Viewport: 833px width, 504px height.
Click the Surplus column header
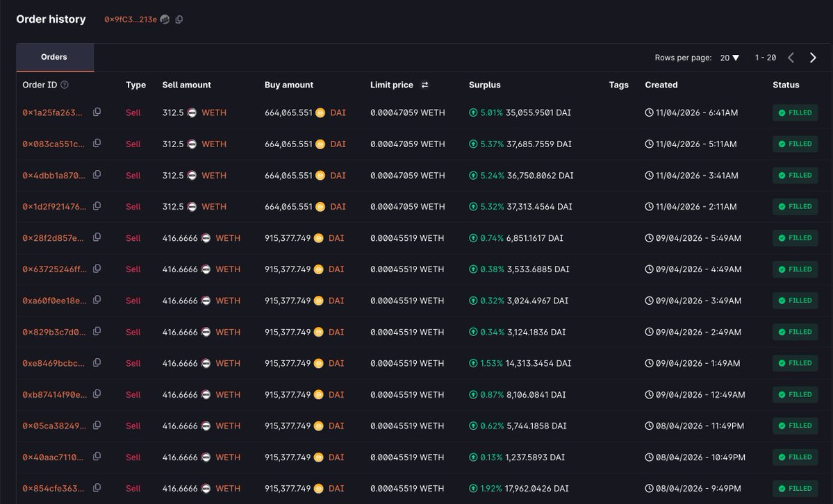click(484, 85)
